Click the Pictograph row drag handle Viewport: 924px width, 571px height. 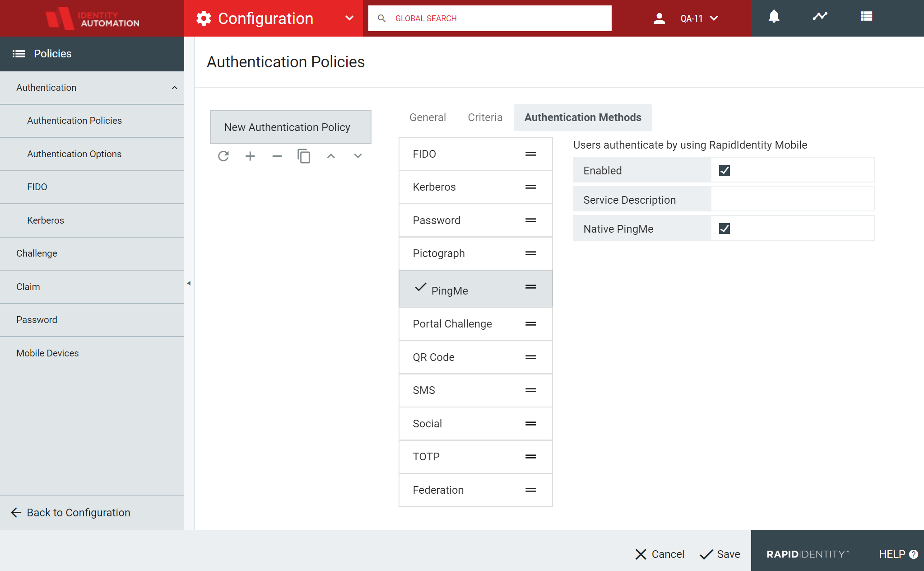[x=531, y=253]
